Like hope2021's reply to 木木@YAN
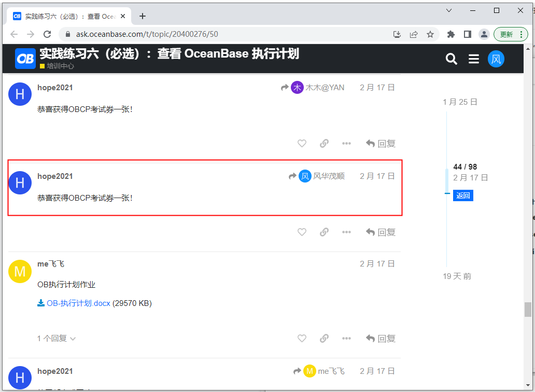The width and height of the screenshot is (535, 392). [302, 143]
